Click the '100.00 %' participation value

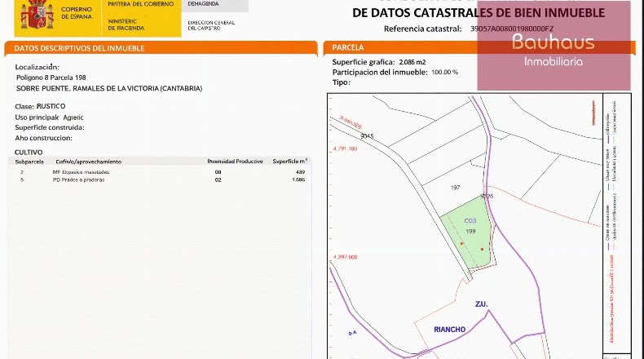click(x=445, y=72)
